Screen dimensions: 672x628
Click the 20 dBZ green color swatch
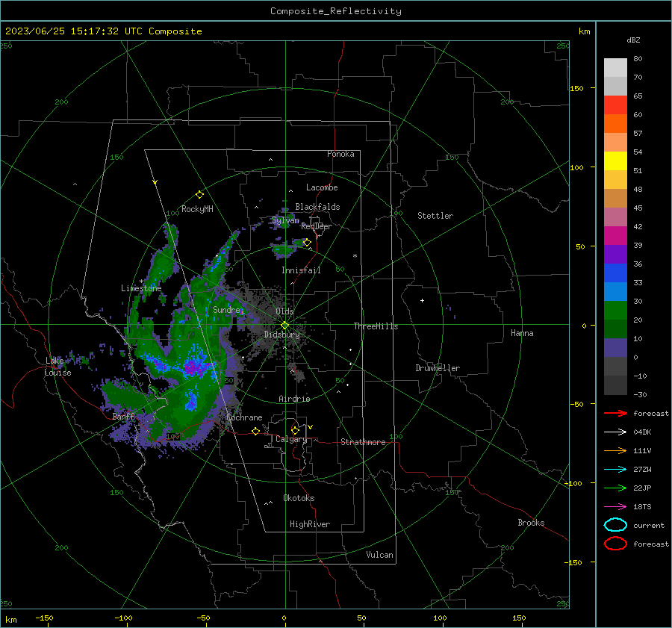tap(615, 311)
